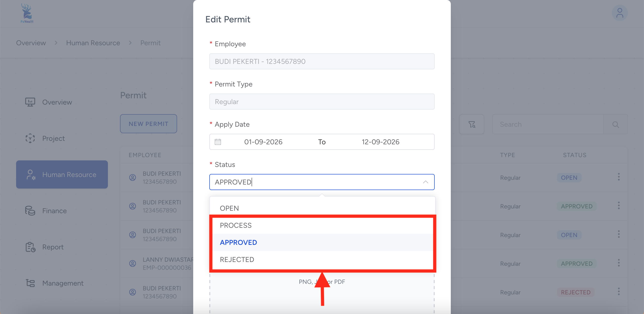Viewport: 644px width, 314px height.
Task: Go to Overview in the sidebar
Action: pos(57,102)
